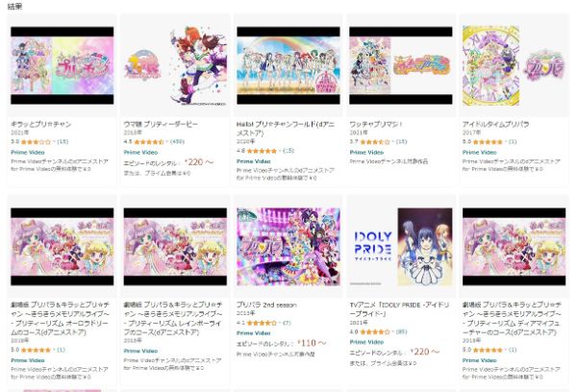The image size is (577, 392).
Task: Click the アイドルタイムプリパラ title link
Action: [x=495, y=124]
